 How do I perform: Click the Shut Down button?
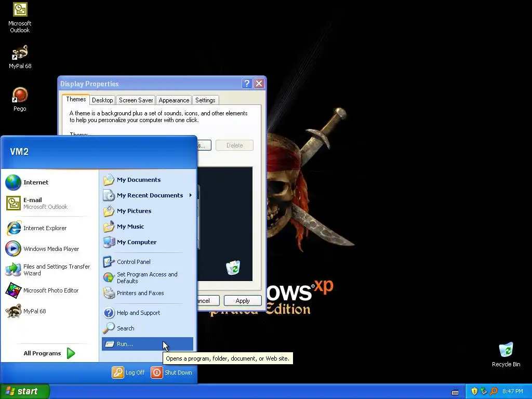point(171,373)
